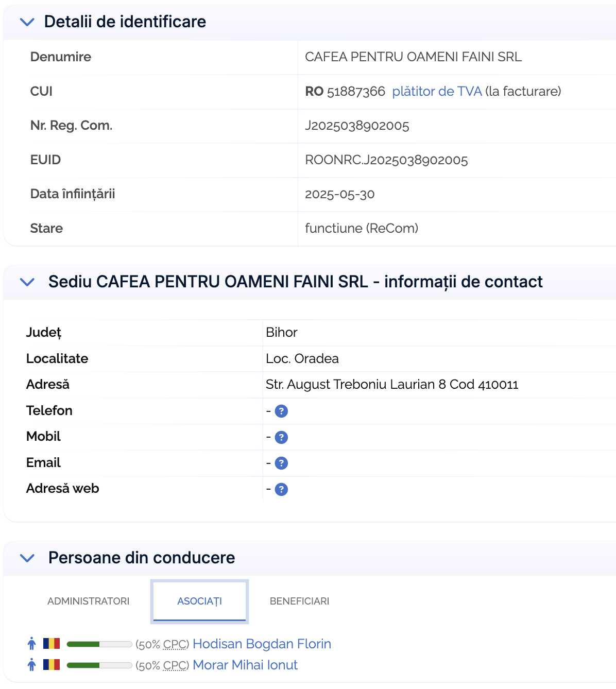This screenshot has width=616, height=689.
Task: Click ownership progress bar for Hodisan Bogdan Florin
Action: (x=99, y=644)
